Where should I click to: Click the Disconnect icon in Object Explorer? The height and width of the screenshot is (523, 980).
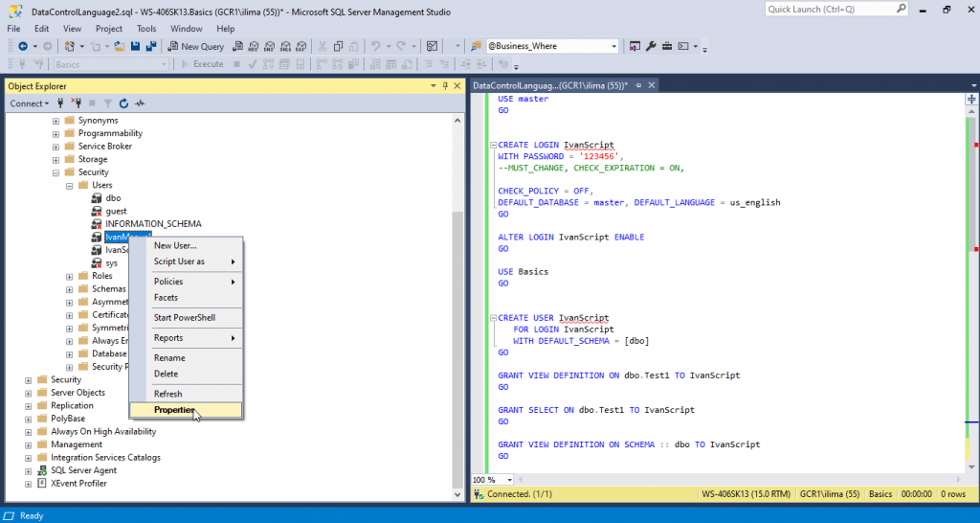(77, 103)
